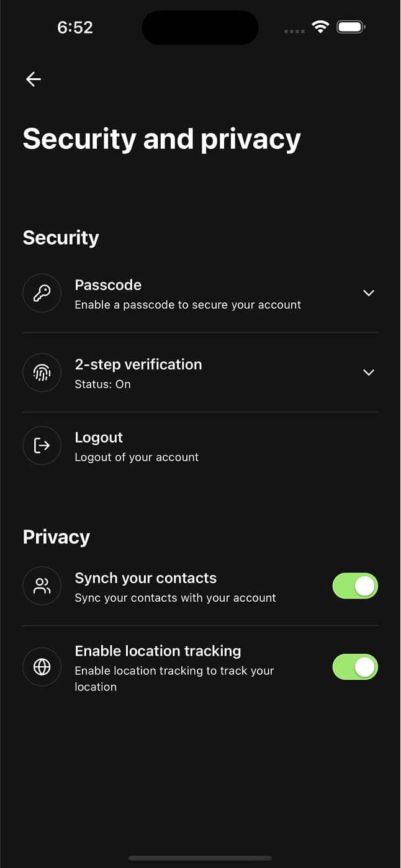Select the Privacy section header

[x=56, y=536]
